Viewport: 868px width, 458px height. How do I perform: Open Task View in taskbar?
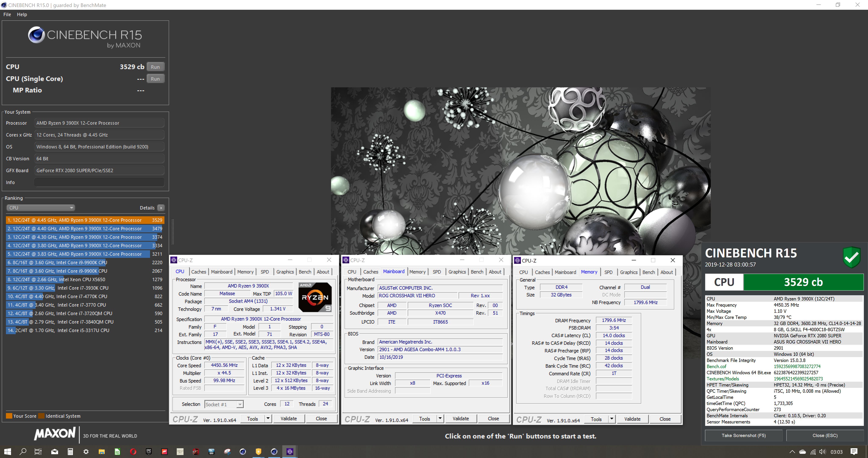pos(38,452)
